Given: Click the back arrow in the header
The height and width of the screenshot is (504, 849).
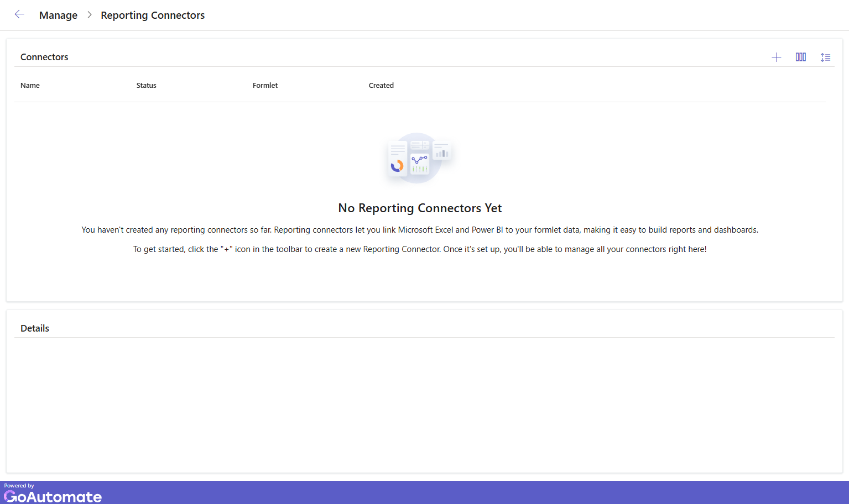Looking at the screenshot, I should point(19,15).
